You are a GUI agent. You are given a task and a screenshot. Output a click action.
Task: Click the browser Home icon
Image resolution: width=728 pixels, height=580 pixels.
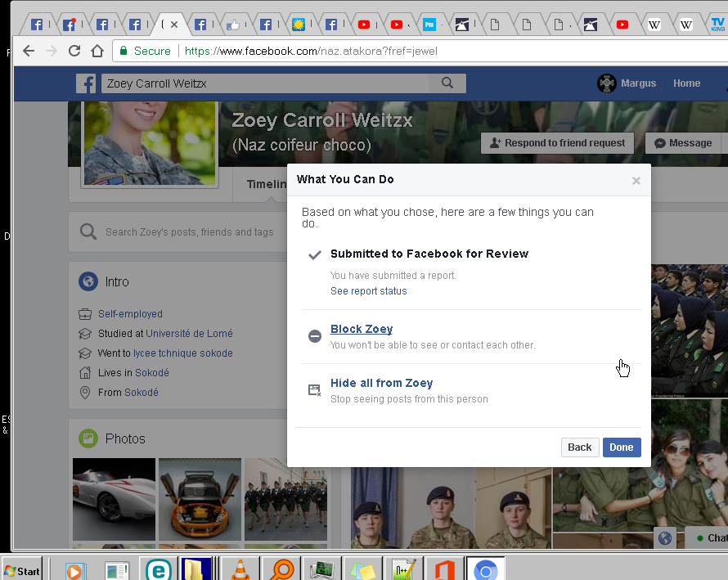coord(97,51)
